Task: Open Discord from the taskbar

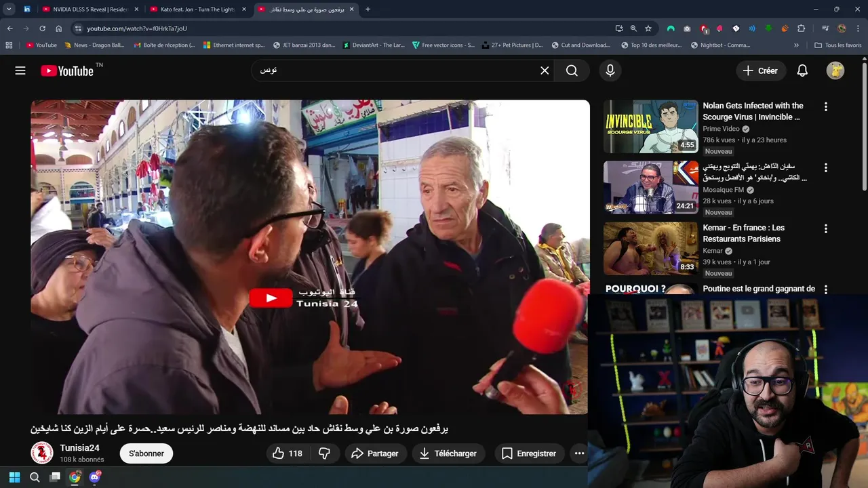Action: pos(95,477)
